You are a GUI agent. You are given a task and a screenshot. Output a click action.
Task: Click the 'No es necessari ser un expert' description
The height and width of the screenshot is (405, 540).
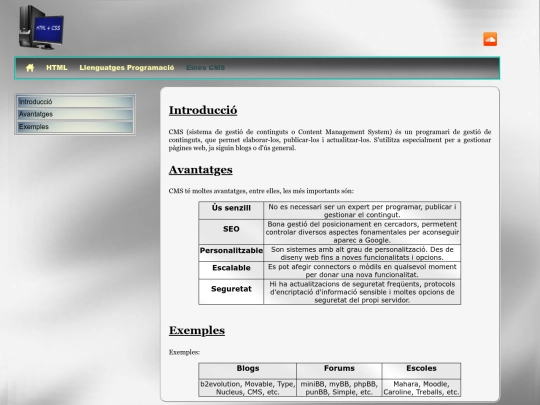pos(362,210)
